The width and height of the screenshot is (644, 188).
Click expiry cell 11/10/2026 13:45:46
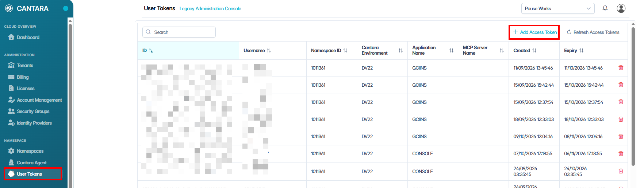(x=583, y=68)
